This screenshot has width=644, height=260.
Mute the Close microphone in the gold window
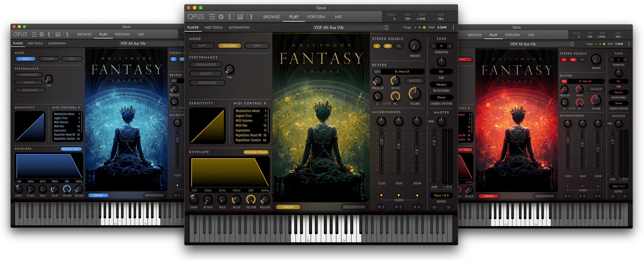379,207
